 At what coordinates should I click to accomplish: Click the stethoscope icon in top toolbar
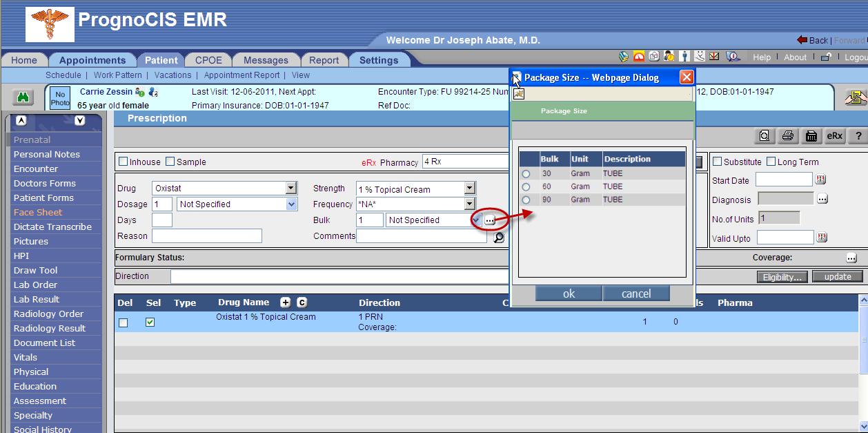pos(700,57)
